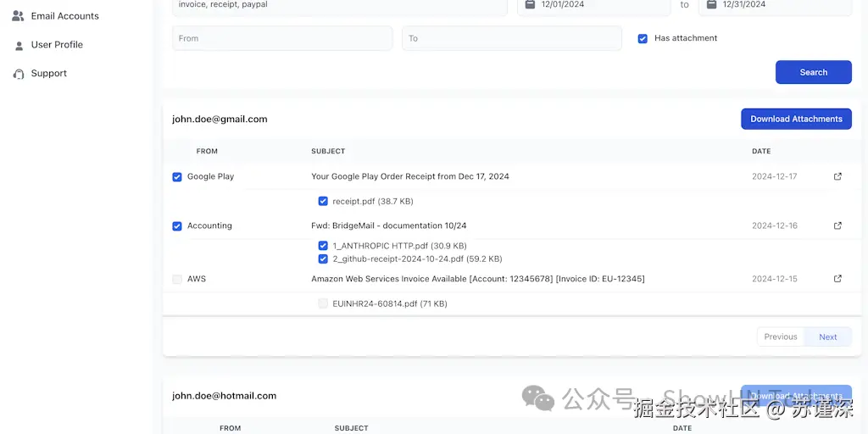Uncheck the receipt.pdf attachment checkbox
The width and height of the screenshot is (868, 434).
[323, 202]
